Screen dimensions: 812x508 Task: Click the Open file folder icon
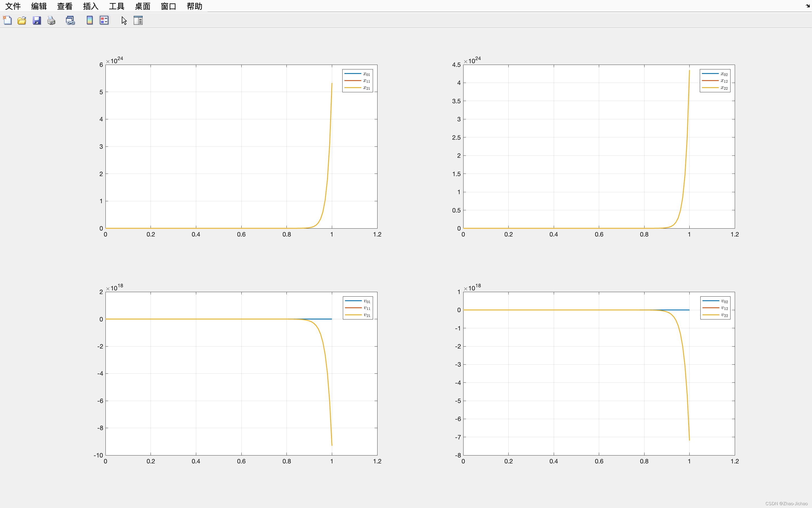(22, 21)
